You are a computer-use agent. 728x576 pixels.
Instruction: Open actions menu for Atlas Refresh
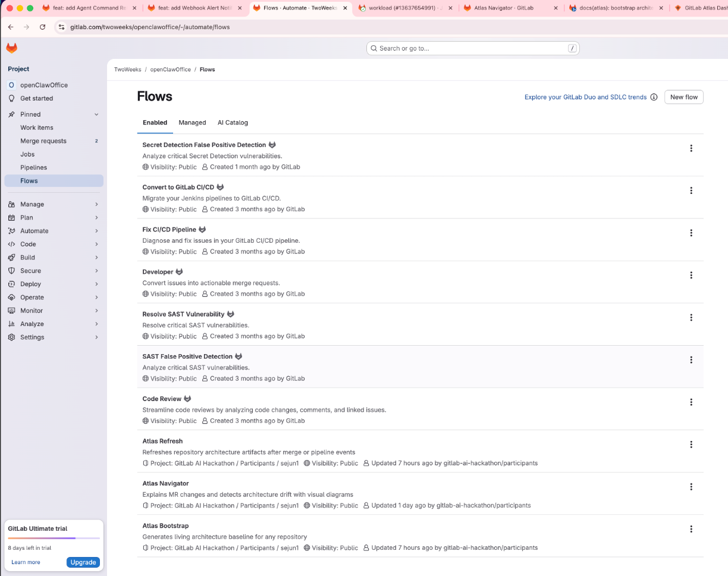[691, 444]
